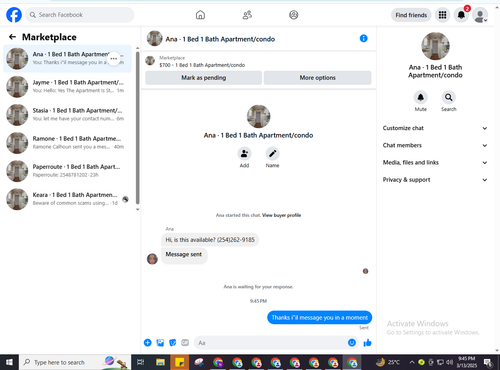Image resolution: width=500 pixels, height=370 pixels.
Task: Open Keara's apartment conversation
Action: click(x=68, y=199)
